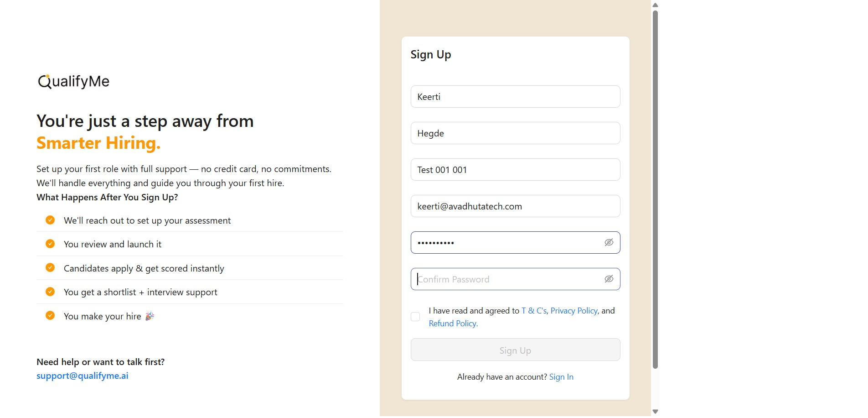Open the T & C's link

click(x=534, y=311)
